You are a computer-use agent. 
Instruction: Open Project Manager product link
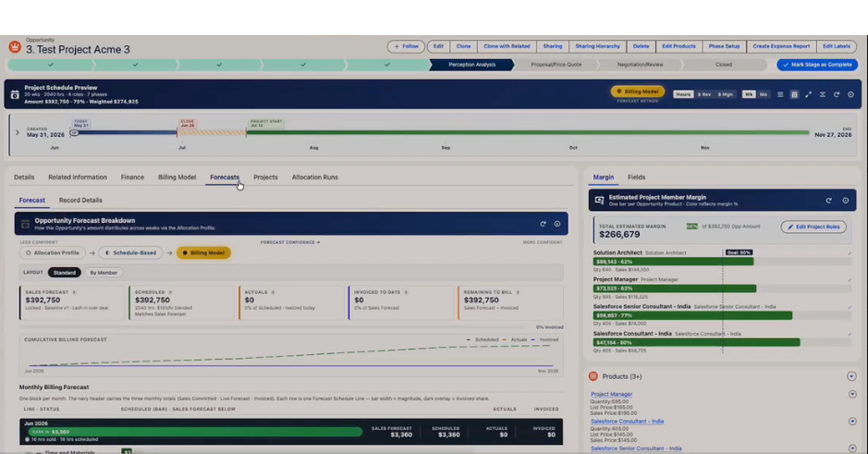[611, 394]
